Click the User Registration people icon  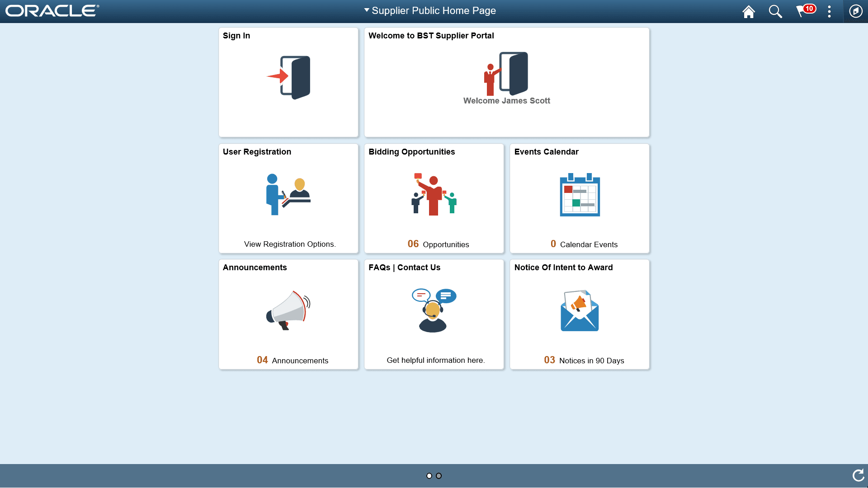coord(288,194)
